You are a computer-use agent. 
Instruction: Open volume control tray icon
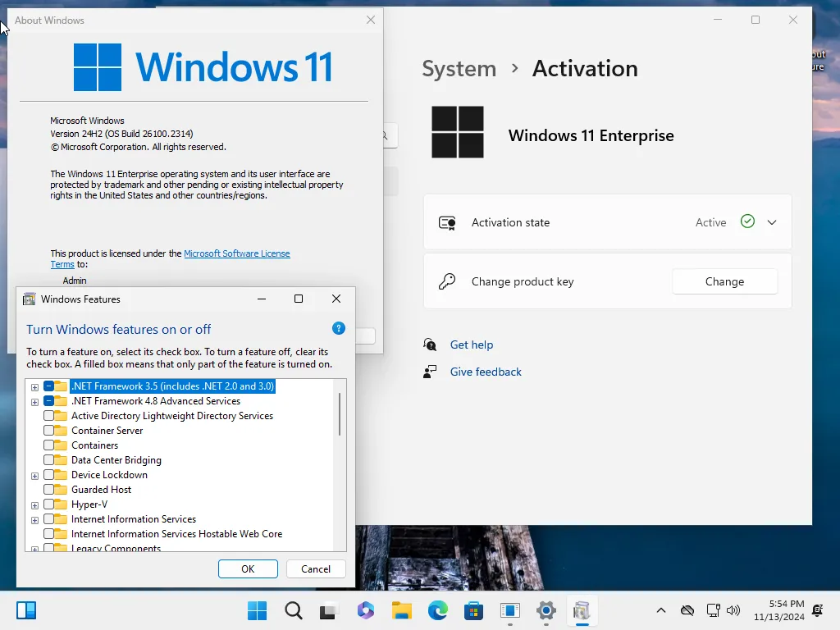733,610
